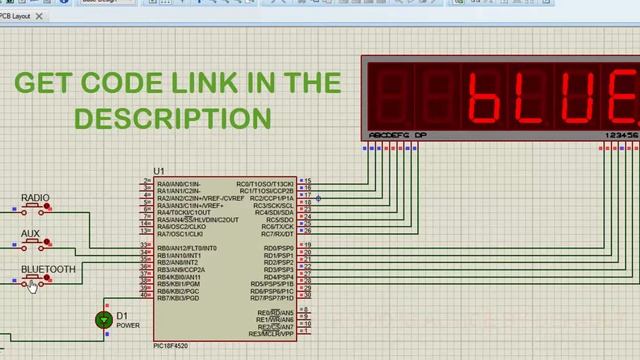Select pin RB7/KBI3/PGD on U1
This screenshot has height=360, width=640.
coord(178,298)
